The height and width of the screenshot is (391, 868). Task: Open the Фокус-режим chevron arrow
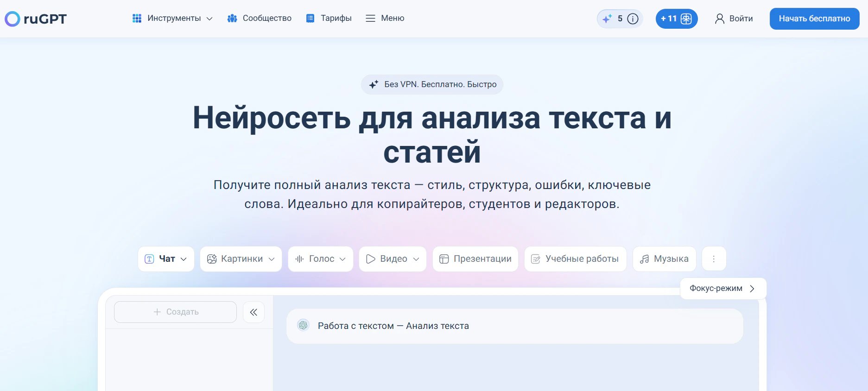752,288
